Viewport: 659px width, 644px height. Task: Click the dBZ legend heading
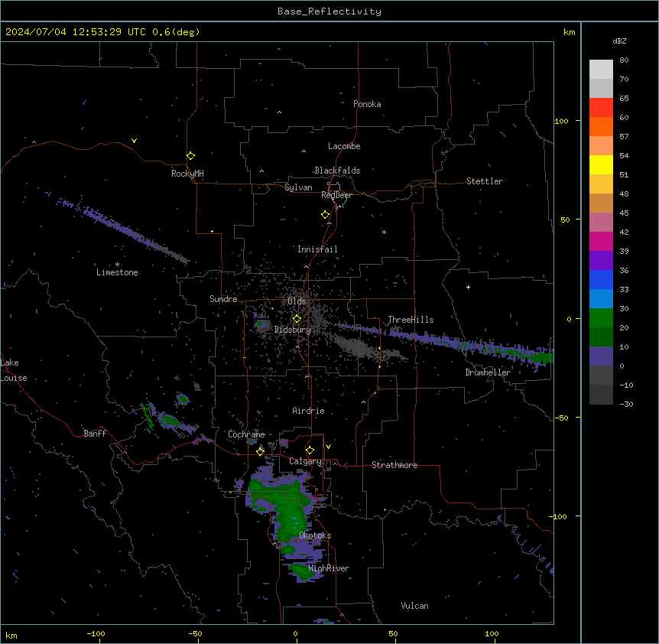coord(619,41)
